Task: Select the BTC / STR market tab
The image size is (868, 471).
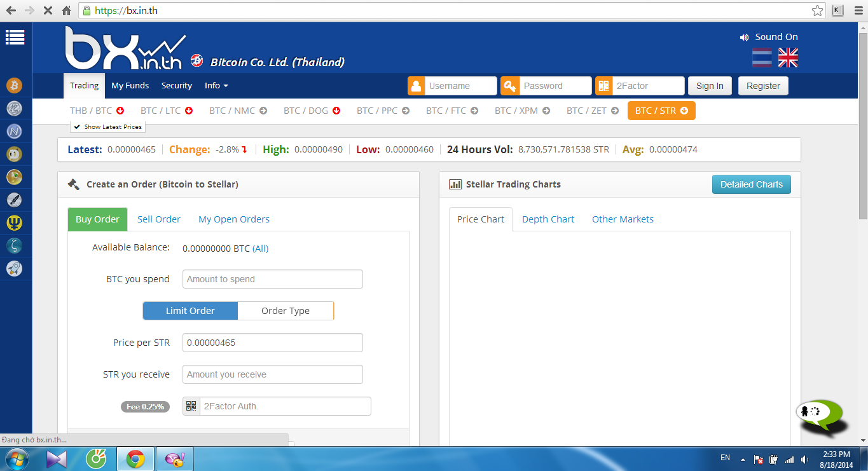Action: click(x=661, y=111)
